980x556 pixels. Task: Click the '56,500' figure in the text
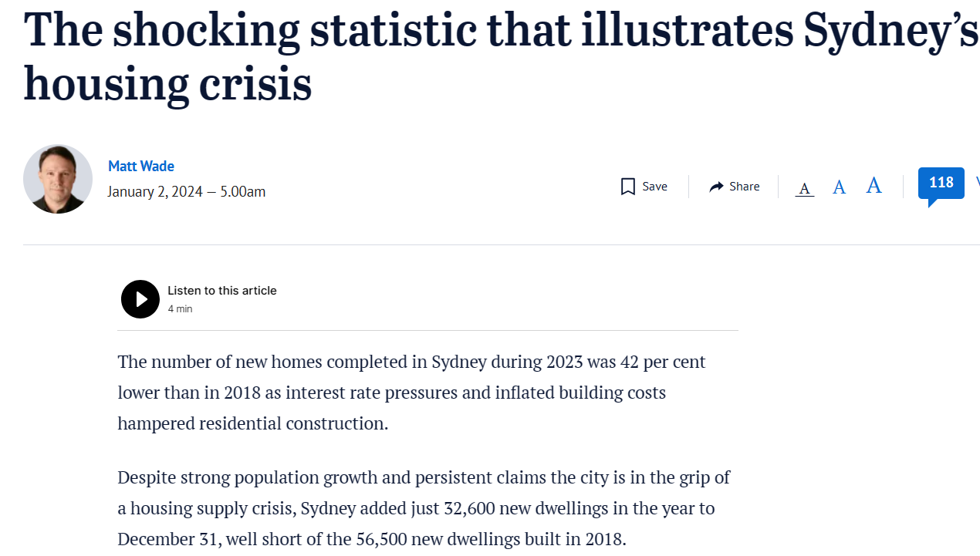click(382, 538)
